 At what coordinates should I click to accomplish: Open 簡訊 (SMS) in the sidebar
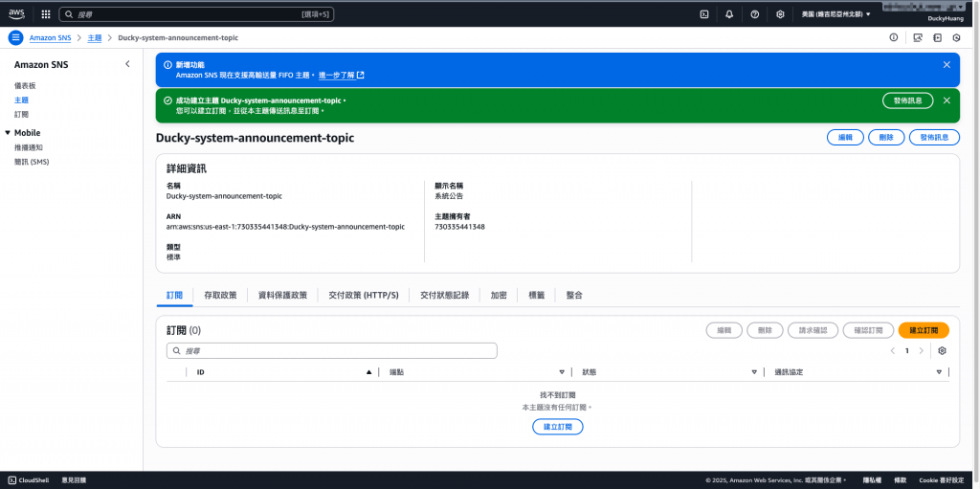[32, 162]
